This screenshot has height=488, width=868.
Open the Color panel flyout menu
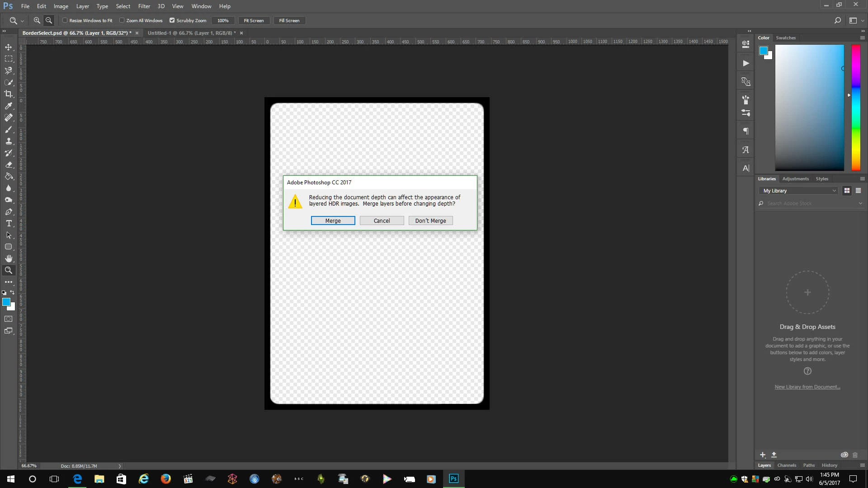862,38
